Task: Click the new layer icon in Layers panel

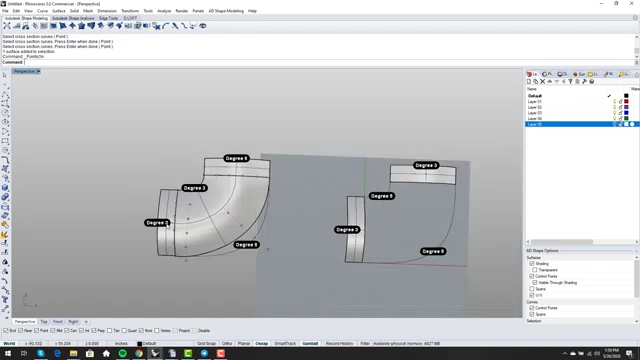Action: pyautogui.click(x=529, y=82)
